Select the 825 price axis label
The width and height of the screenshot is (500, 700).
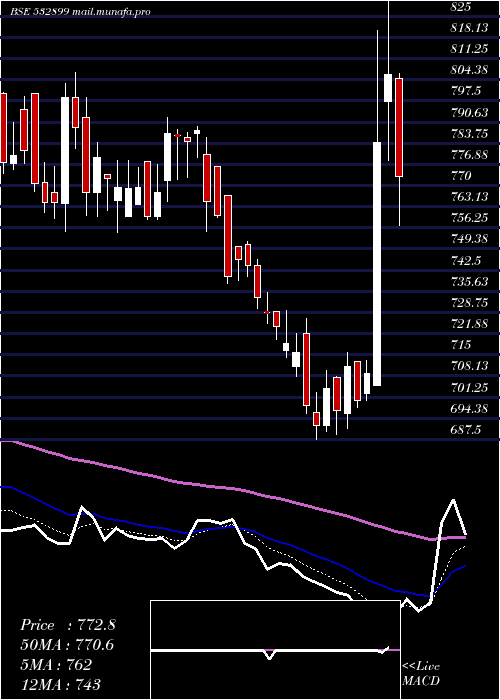(x=461, y=7)
